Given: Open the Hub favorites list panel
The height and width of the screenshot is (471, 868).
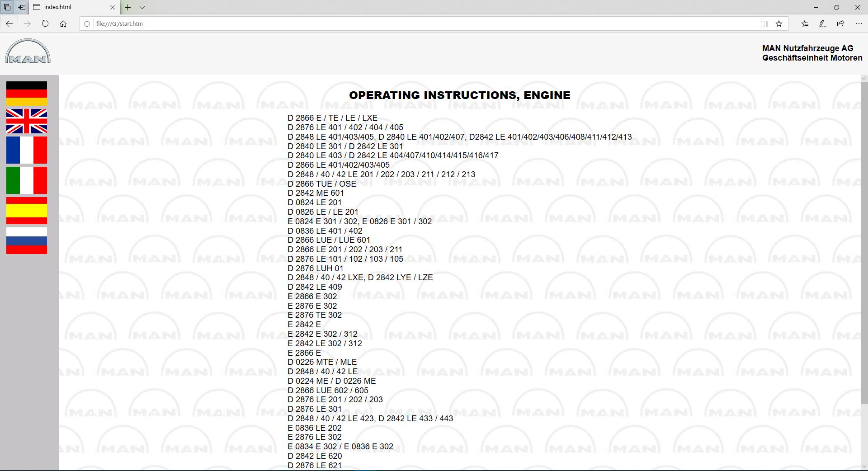Looking at the screenshot, I should [x=805, y=24].
